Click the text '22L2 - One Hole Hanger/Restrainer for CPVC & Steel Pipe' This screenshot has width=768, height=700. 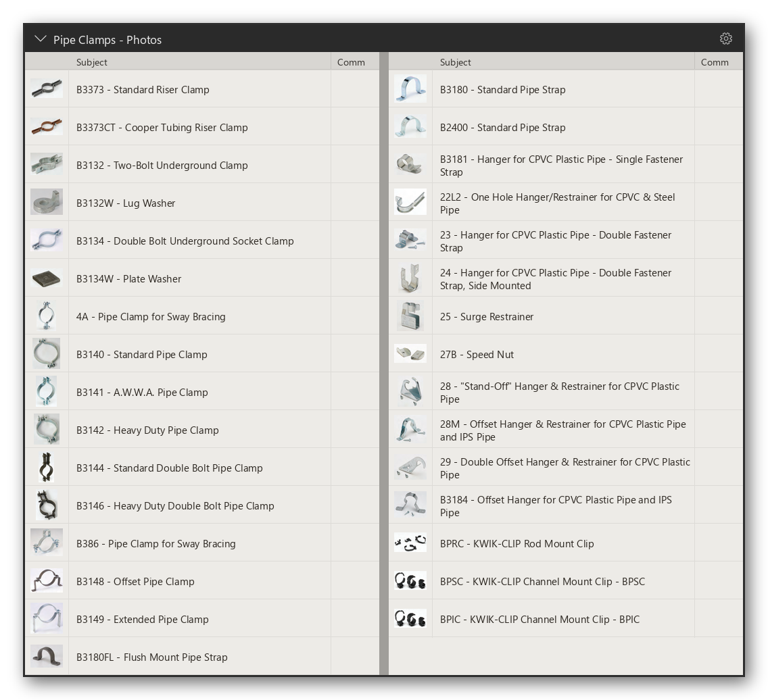(x=557, y=203)
